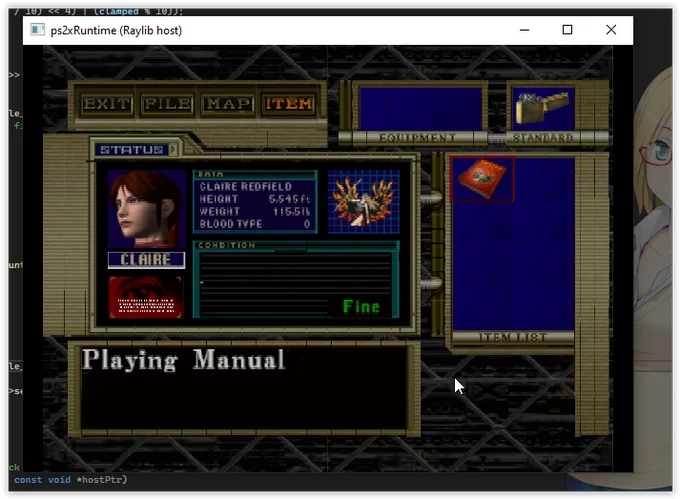Click the Playing Manual description text

(x=183, y=360)
